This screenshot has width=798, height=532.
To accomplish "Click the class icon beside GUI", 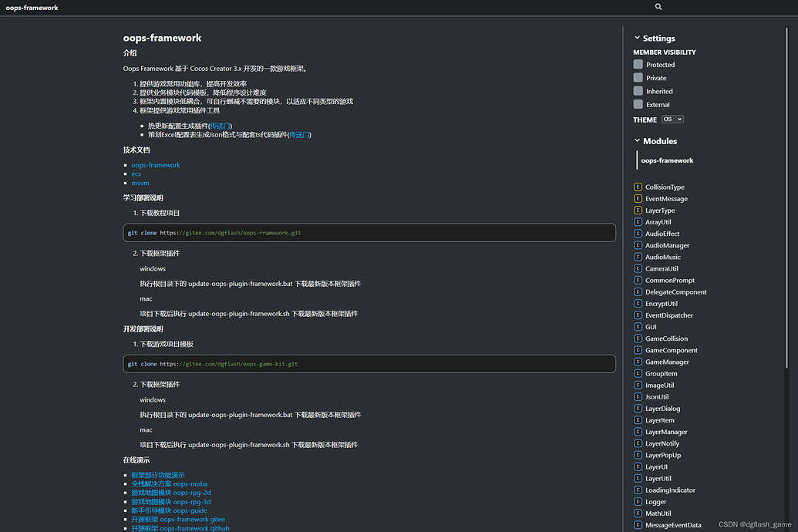I will click(639, 326).
